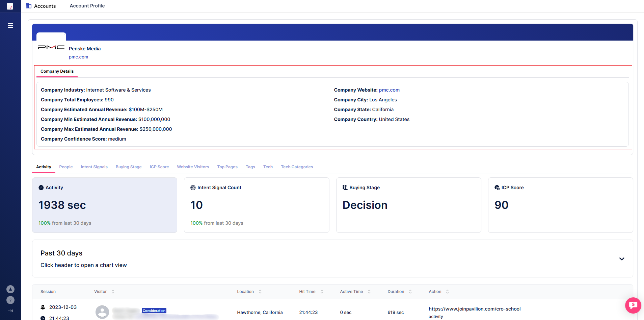Switch to the Tech Categories tab

[x=297, y=167]
